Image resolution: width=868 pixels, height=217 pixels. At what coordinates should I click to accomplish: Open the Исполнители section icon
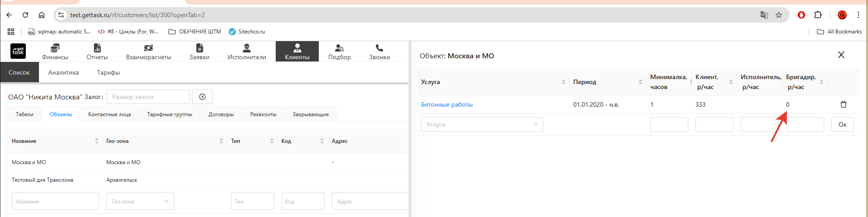pyautogui.click(x=247, y=48)
